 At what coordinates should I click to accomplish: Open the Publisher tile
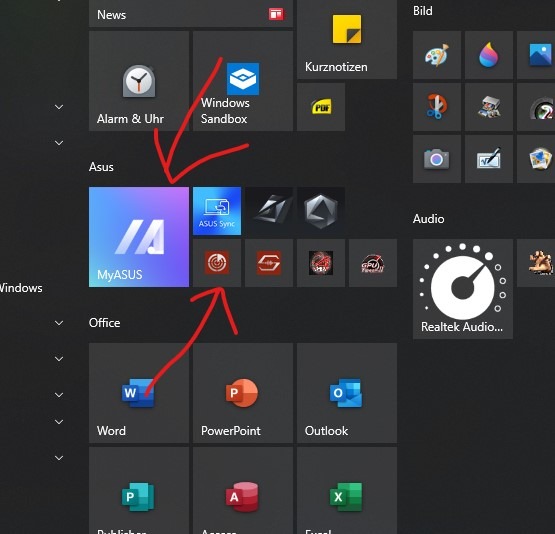tap(139, 490)
